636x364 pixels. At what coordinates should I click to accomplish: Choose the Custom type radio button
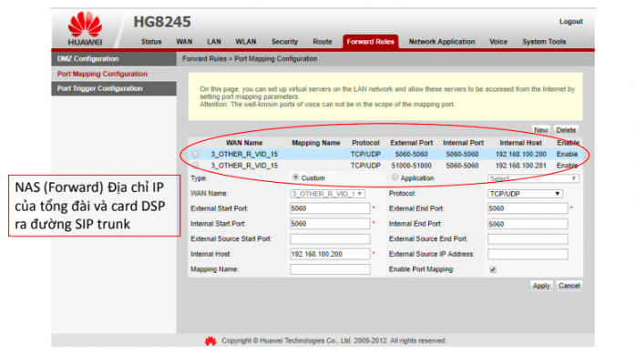pyautogui.click(x=295, y=178)
